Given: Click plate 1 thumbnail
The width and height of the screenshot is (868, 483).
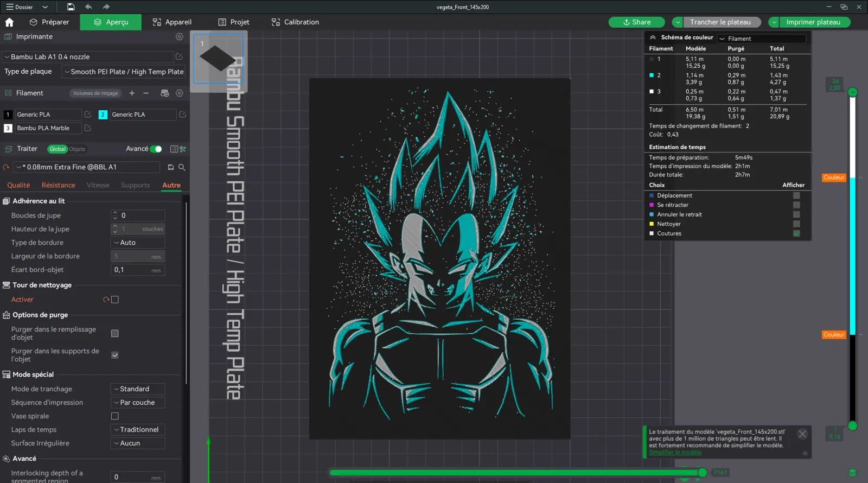Looking at the screenshot, I should [x=219, y=59].
